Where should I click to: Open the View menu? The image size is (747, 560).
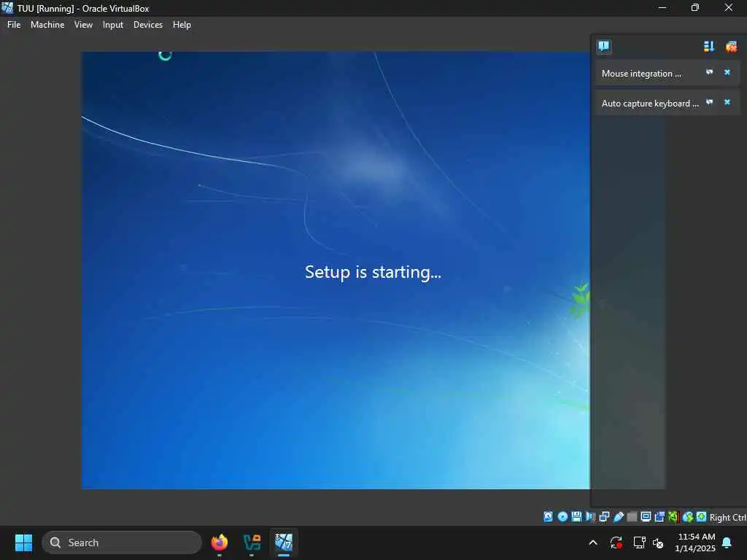tap(83, 25)
